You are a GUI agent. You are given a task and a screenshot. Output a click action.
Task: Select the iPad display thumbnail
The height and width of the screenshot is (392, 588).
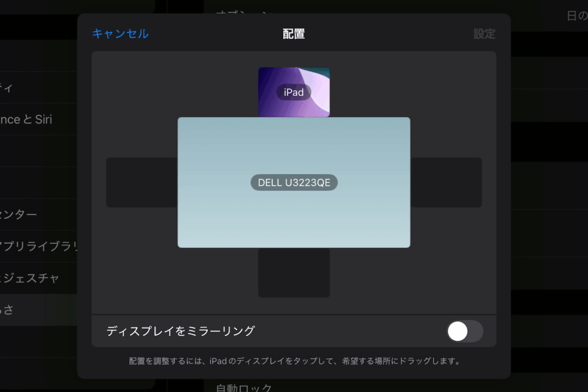(294, 92)
